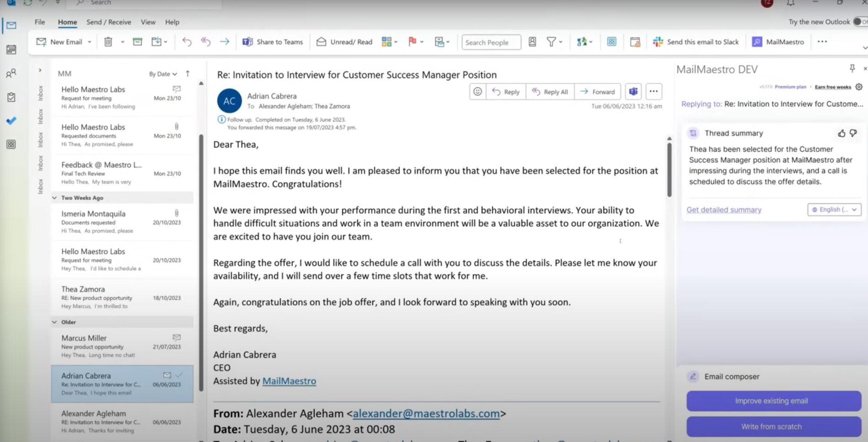Open the English language dropdown

(x=834, y=209)
